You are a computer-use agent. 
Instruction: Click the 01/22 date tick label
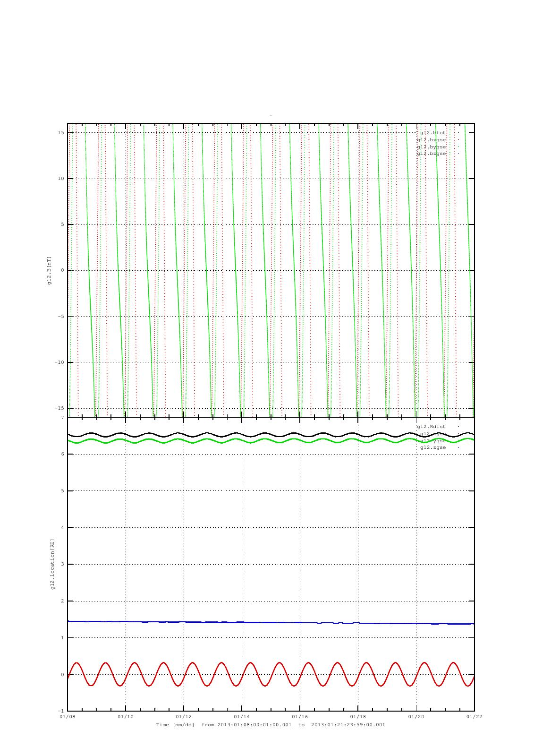[474, 717]
